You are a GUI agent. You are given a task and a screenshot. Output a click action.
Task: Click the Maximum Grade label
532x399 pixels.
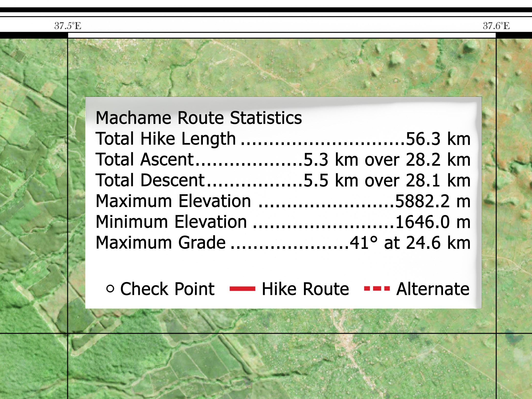click(x=160, y=243)
